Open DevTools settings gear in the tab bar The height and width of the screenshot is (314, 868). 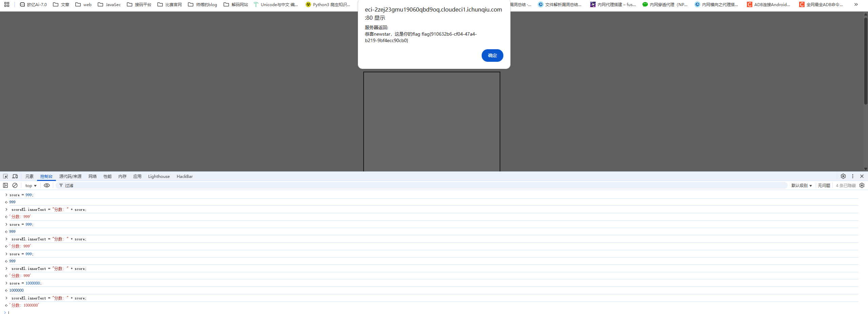tap(843, 176)
